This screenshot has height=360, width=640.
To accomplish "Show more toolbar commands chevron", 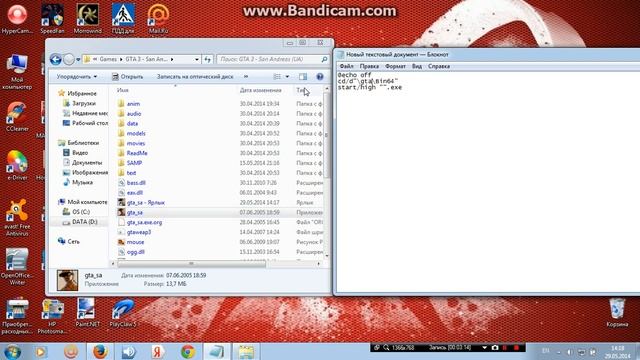I will (x=246, y=76).
